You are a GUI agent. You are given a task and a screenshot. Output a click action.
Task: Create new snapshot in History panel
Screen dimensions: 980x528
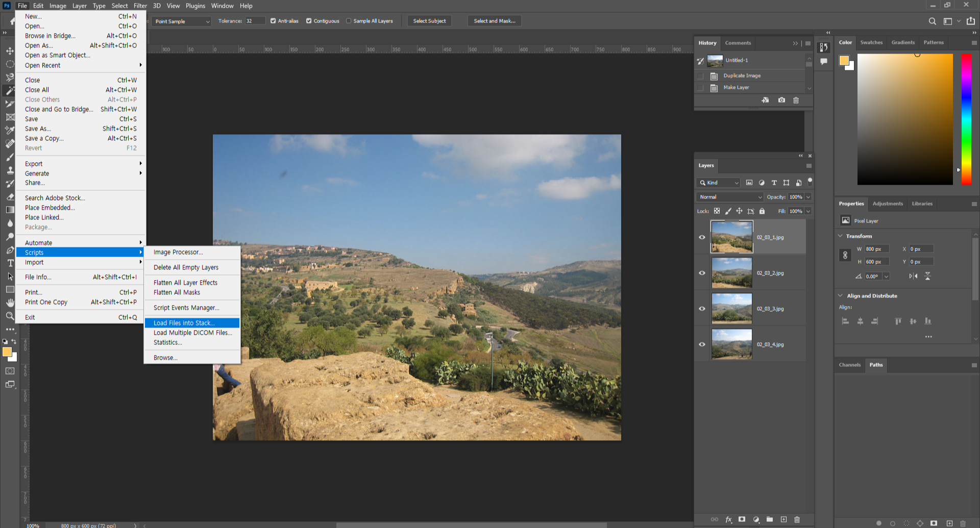(781, 100)
